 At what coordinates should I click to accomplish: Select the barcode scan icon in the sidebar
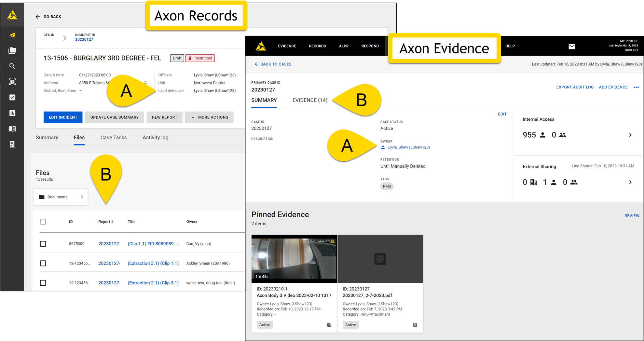pos(12,81)
